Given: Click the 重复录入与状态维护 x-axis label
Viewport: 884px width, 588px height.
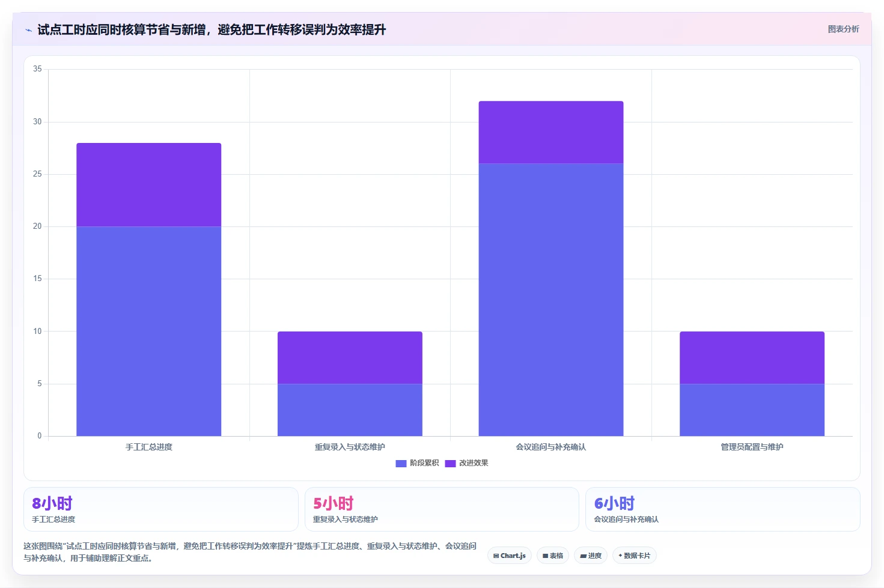Looking at the screenshot, I should 350,447.
